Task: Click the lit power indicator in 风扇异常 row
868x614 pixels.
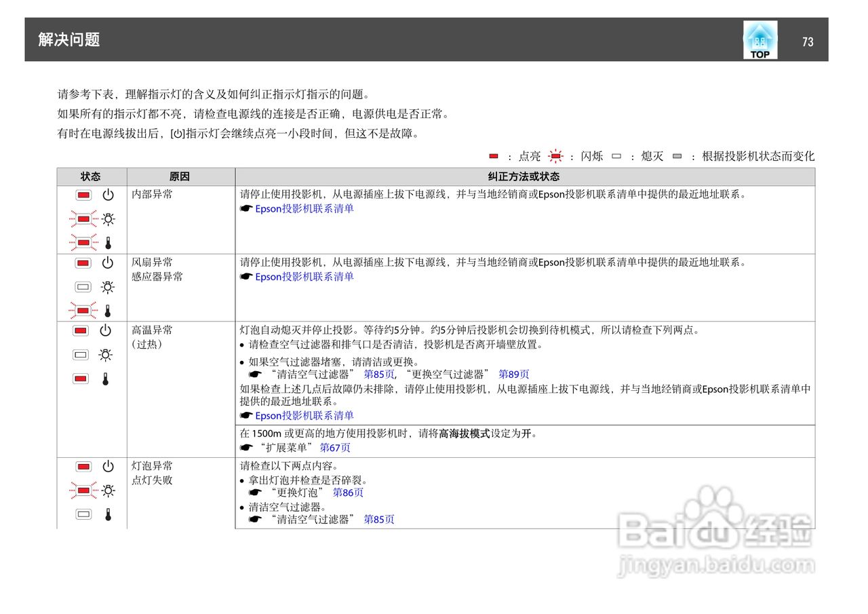Action: pos(83,263)
